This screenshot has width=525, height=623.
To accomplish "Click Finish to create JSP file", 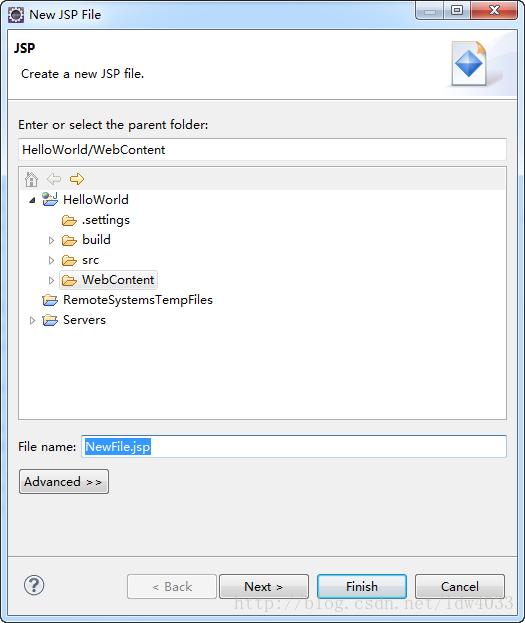I will (x=362, y=586).
